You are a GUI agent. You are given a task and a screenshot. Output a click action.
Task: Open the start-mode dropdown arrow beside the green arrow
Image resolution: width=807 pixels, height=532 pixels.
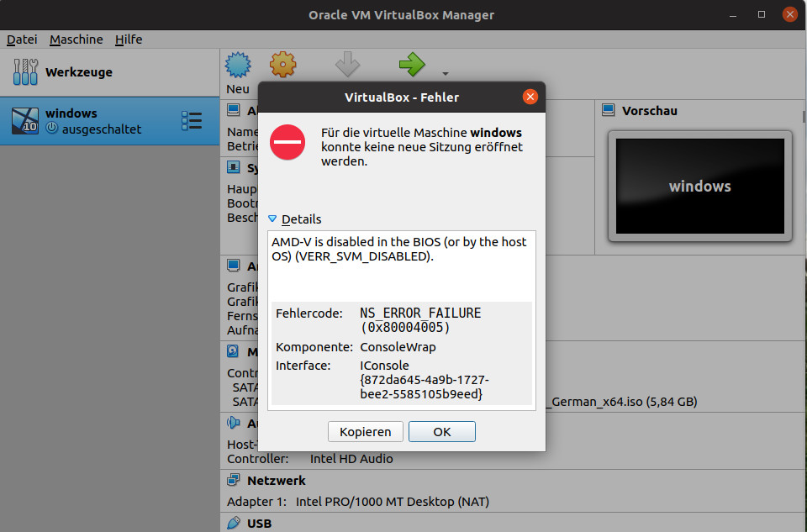pyautogui.click(x=446, y=74)
